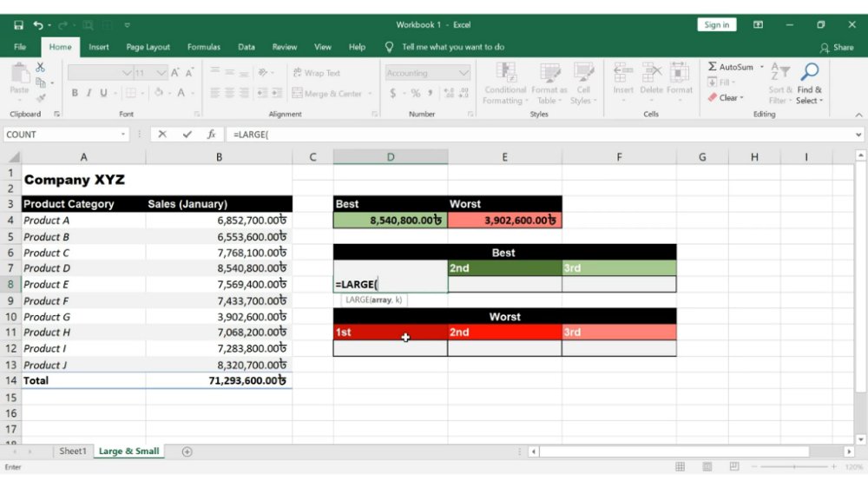Click the Percent Style icon
The height and width of the screenshot is (488, 868).
(415, 93)
